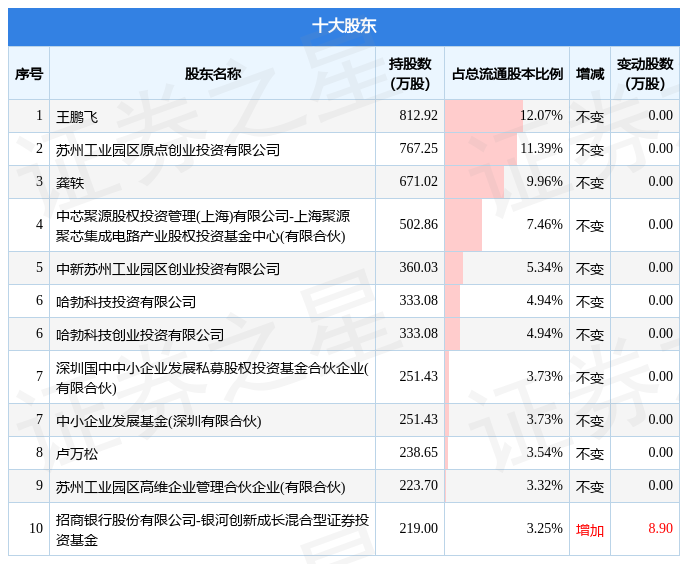
Task: Select 中新苏州工业园区创业投资有限公司 row name
Action: click(x=168, y=269)
